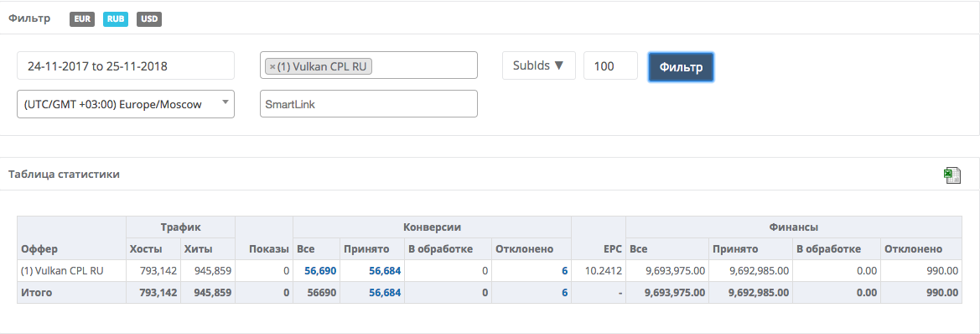980x334 pixels.
Task: Click the Трафик group header
Action: (180, 227)
